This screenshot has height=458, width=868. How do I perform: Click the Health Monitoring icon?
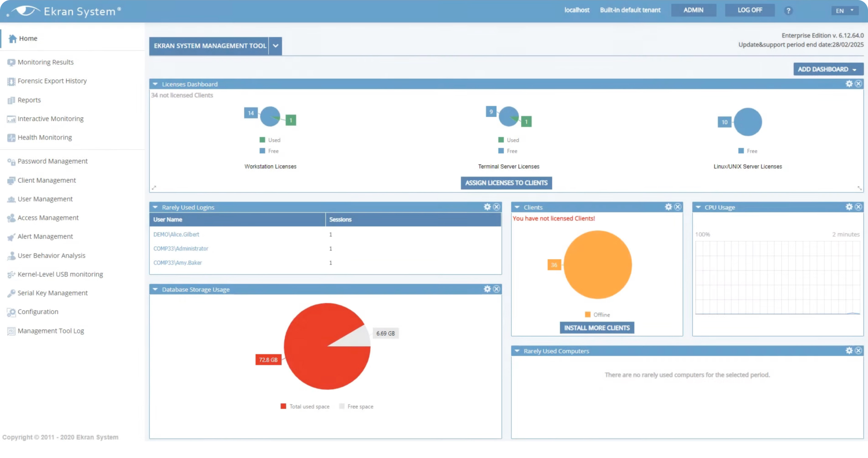pyautogui.click(x=11, y=138)
